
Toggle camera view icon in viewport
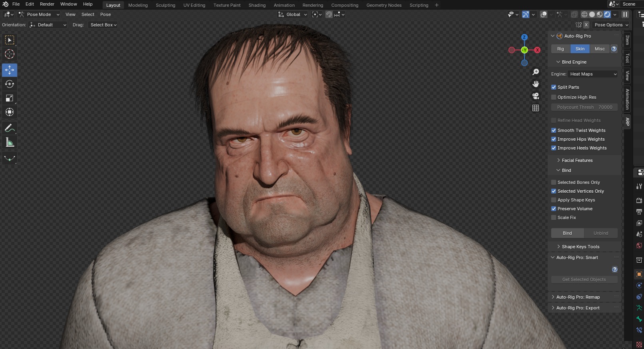(536, 96)
